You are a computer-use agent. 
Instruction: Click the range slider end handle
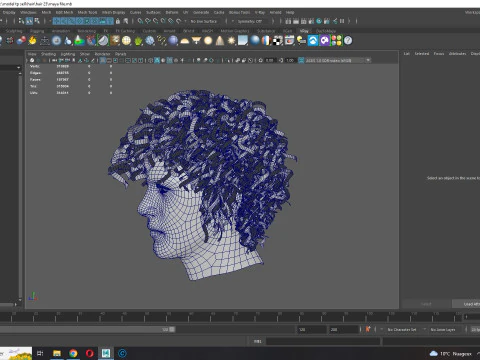(172, 329)
